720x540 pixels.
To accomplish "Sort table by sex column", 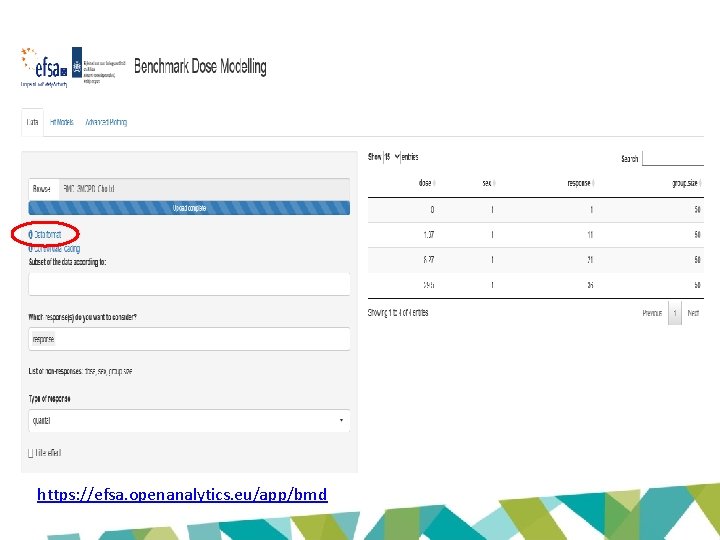I will coord(488,183).
